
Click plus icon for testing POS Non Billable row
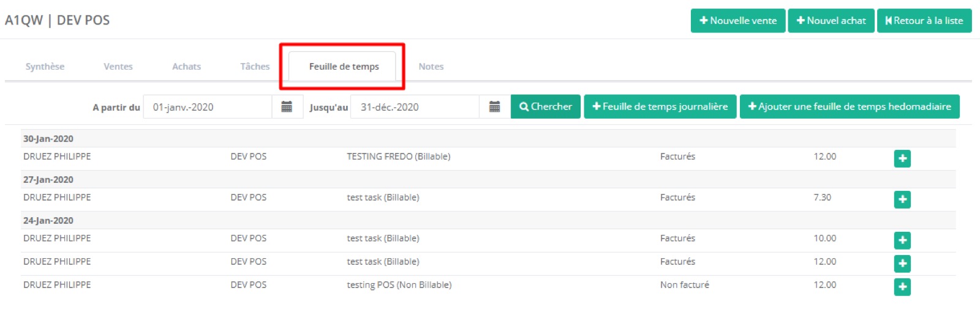tap(902, 287)
